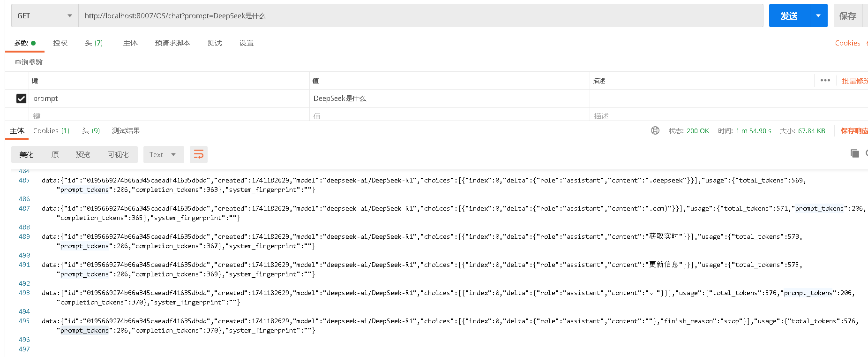This screenshot has width=868, height=357.
Task: Click the globe network icon near status
Action: (655, 130)
